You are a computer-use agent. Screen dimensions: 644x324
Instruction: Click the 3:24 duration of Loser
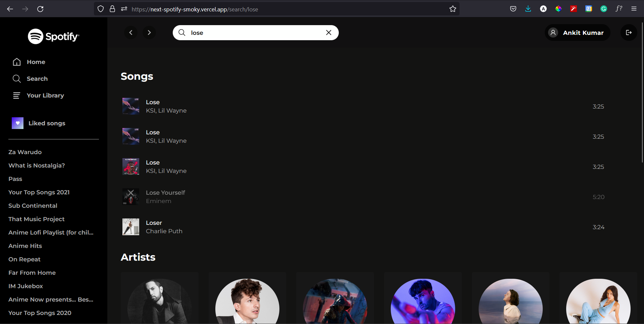pos(598,227)
